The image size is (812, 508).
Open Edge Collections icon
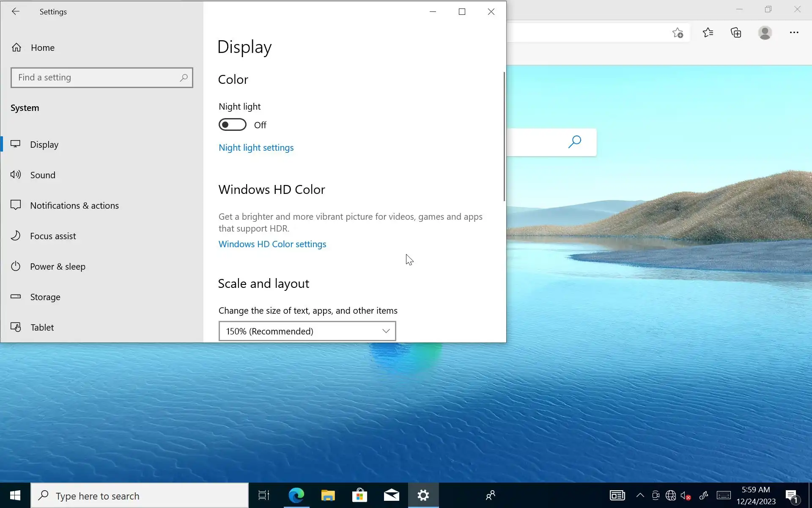click(736, 33)
